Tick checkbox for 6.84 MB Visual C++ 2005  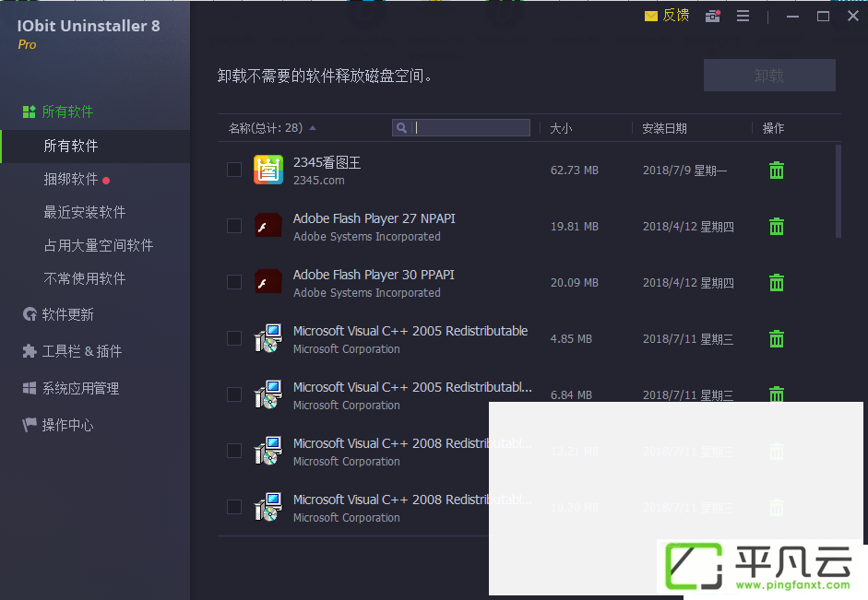click(234, 394)
